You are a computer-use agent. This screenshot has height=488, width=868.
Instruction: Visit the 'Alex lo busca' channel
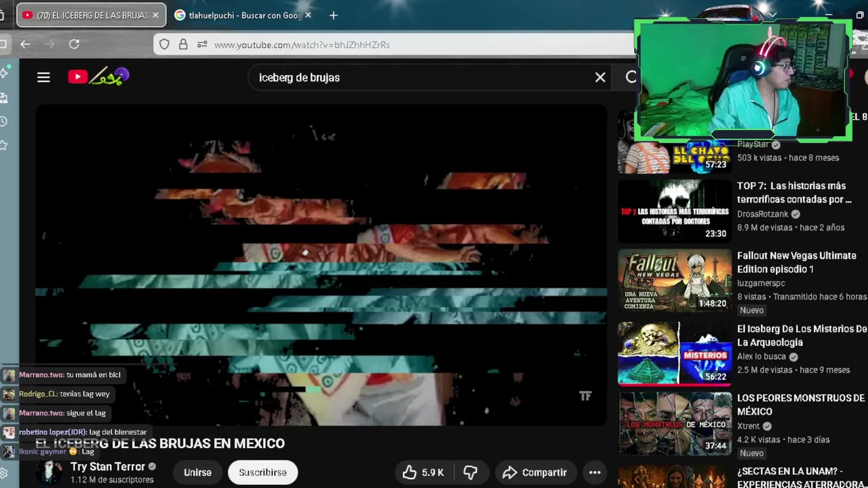pyautogui.click(x=762, y=357)
